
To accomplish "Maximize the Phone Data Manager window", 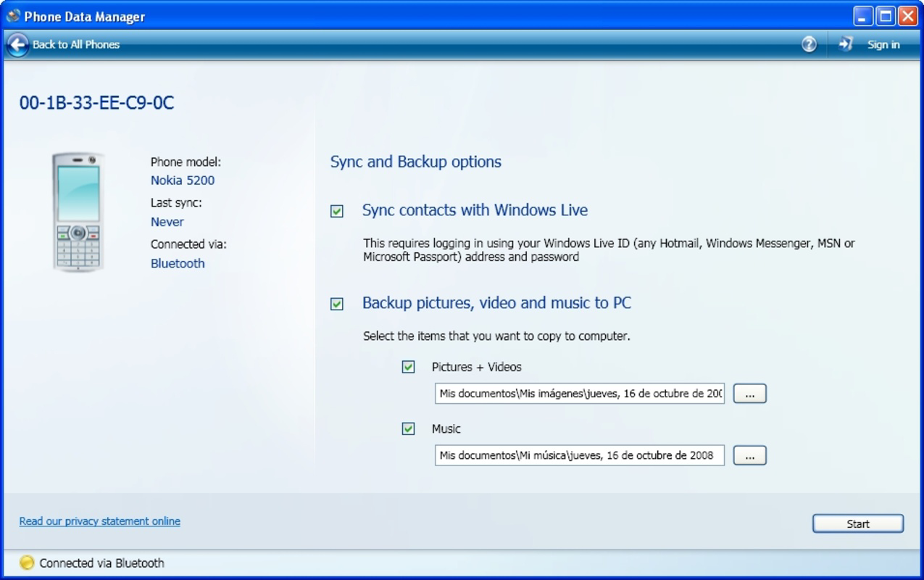I will coord(885,16).
